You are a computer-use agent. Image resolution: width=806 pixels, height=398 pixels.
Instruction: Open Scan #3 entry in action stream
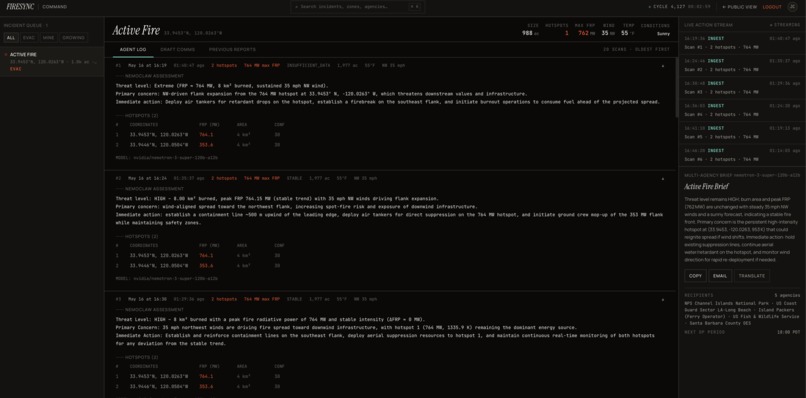click(742, 87)
